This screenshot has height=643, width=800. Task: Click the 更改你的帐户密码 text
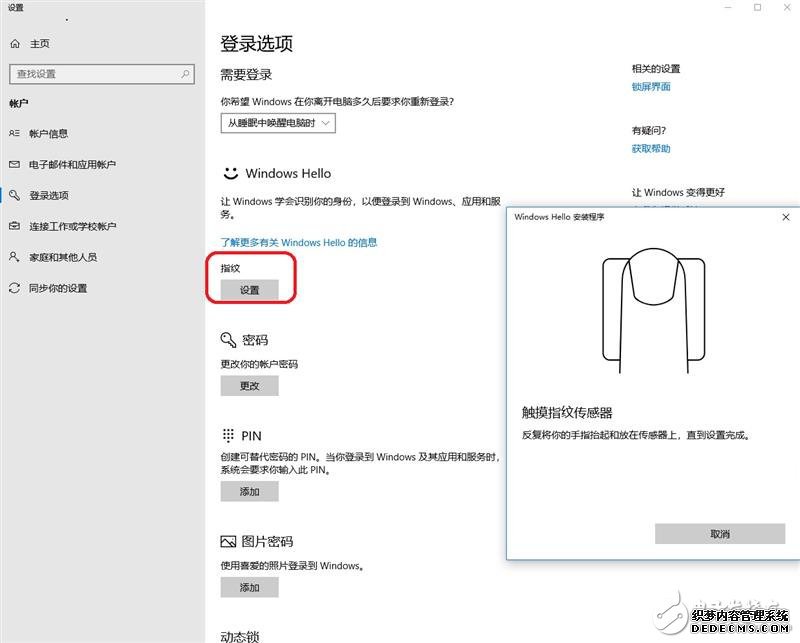point(259,364)
